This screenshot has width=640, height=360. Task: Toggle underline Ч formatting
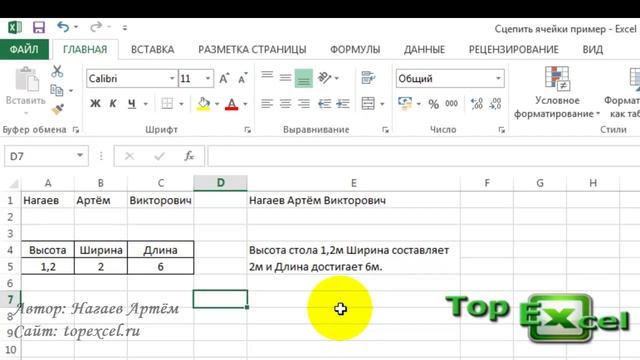(131, 104)
